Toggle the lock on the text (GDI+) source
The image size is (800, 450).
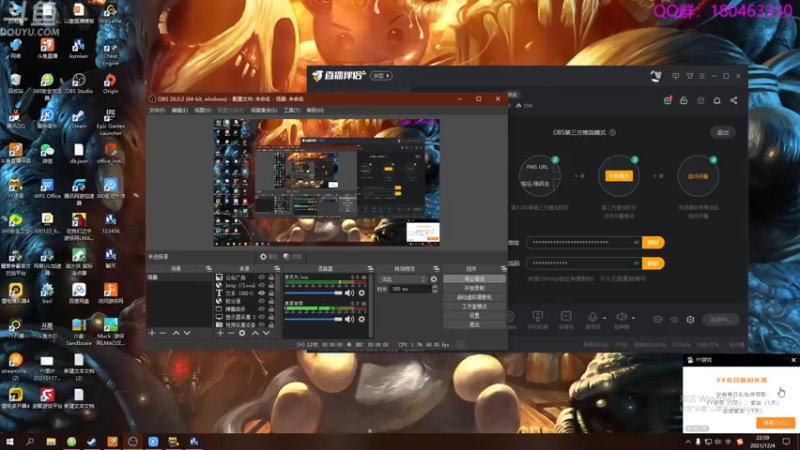point(271,293)
